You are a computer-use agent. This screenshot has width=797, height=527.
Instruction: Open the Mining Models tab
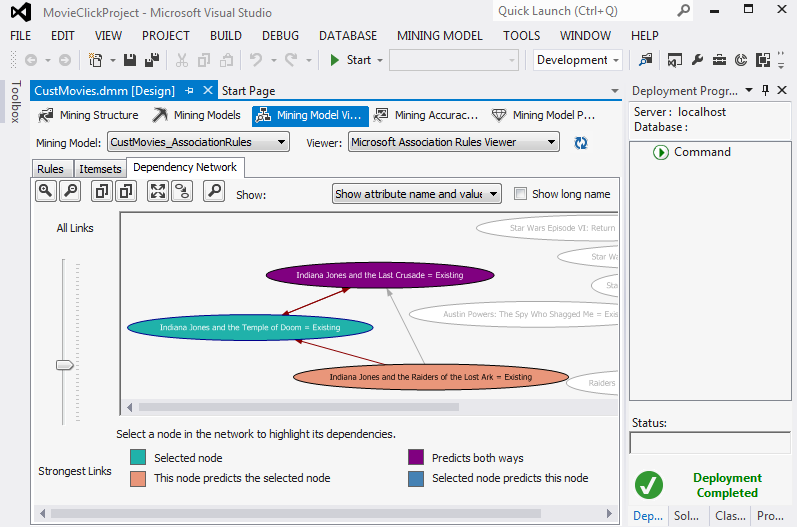pyautogui.click(x=197, y=115)
